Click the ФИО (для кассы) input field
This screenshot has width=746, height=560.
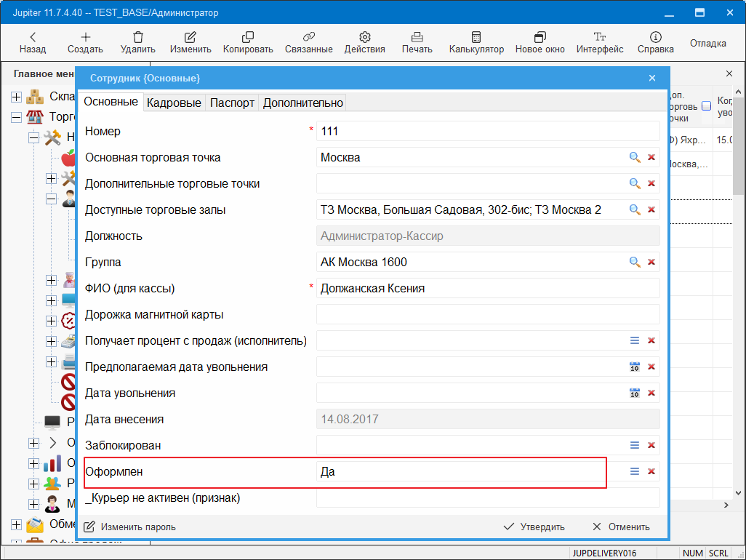(487, 289)
